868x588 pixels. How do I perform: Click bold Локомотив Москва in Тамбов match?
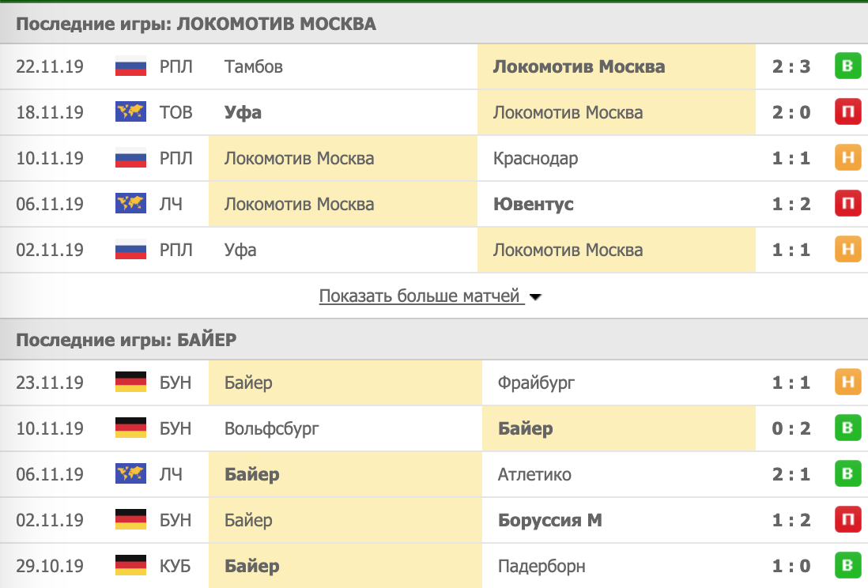point(579,66)
